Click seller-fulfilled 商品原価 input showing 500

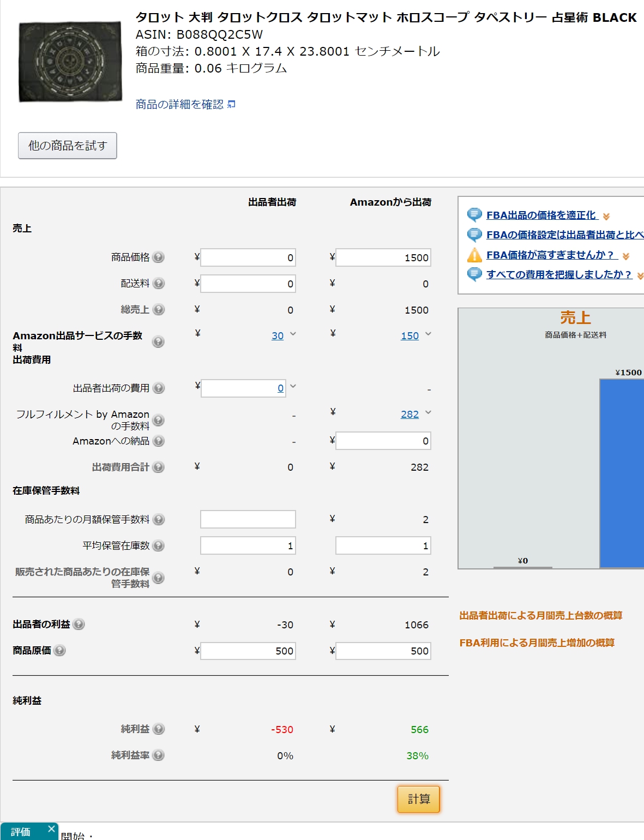tap(248, 651)
